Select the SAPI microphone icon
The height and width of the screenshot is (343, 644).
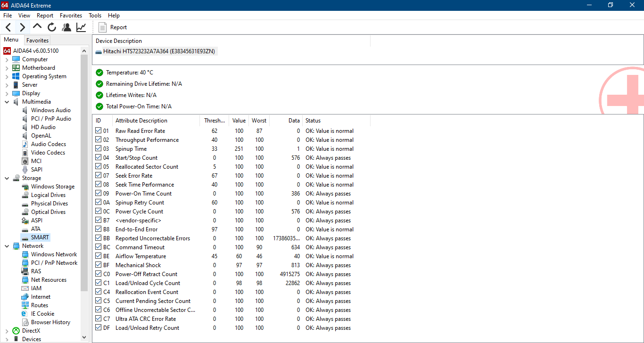(25, 170)
